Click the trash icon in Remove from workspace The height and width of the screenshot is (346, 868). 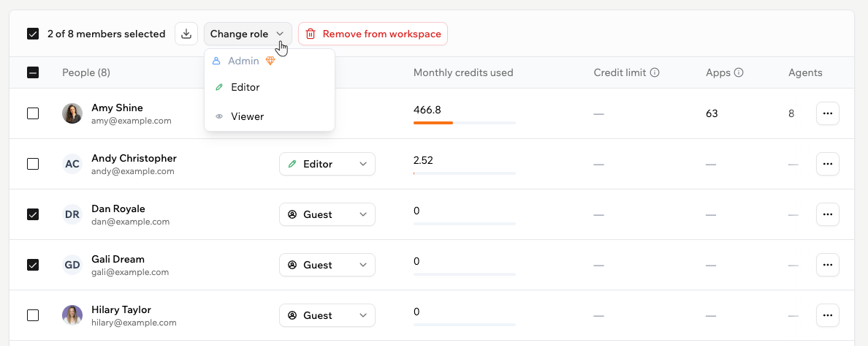tap(311, 34)
